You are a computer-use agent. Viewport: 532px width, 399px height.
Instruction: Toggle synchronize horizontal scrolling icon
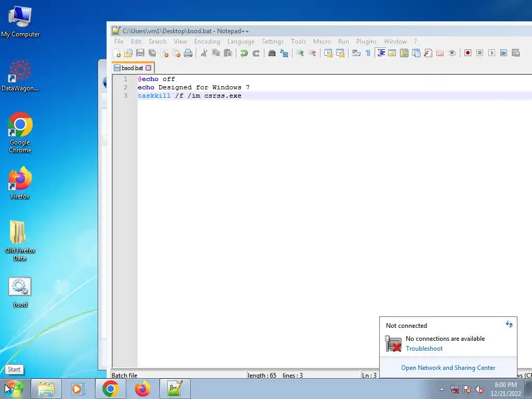pyautogui.click(x=340, y=53)
